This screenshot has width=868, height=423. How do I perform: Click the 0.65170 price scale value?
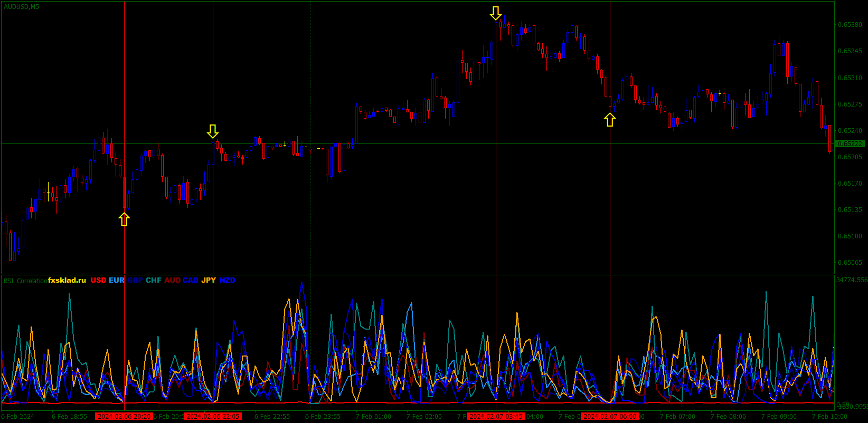[850, 183]
